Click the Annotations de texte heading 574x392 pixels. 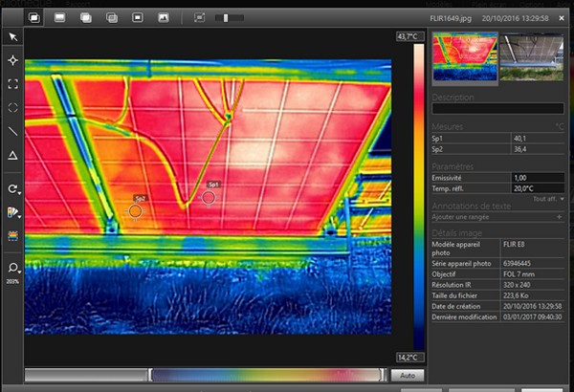(471, 207)
